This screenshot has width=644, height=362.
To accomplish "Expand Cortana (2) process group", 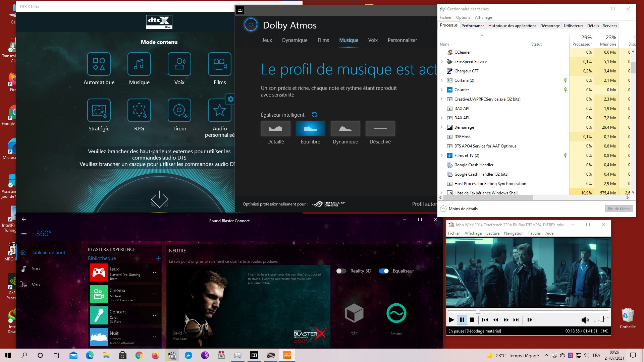I will tap(442, 80).
